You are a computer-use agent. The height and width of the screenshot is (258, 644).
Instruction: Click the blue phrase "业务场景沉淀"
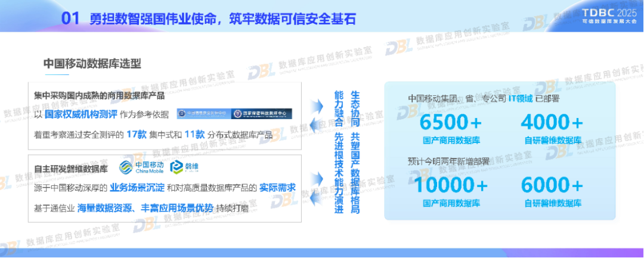tap(137, 188)
